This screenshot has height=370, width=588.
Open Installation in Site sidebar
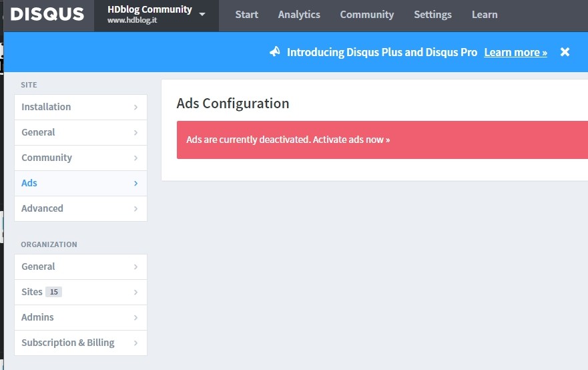[81, 107]
